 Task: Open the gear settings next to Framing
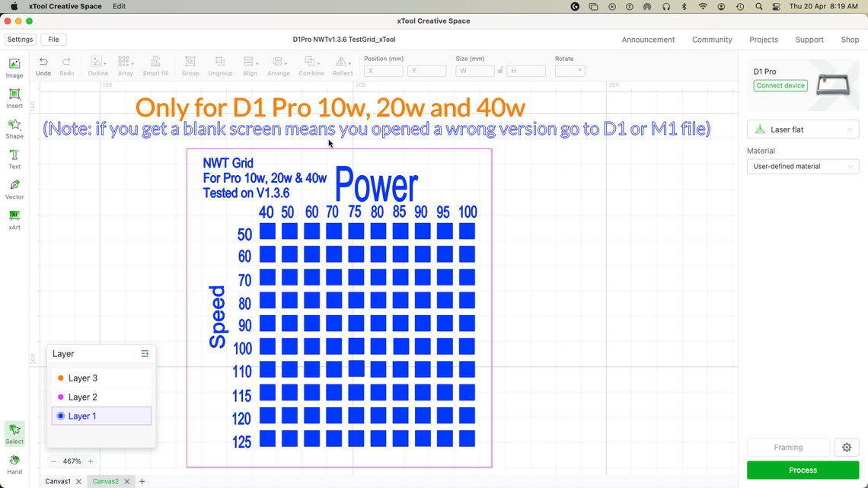[846, 447]
